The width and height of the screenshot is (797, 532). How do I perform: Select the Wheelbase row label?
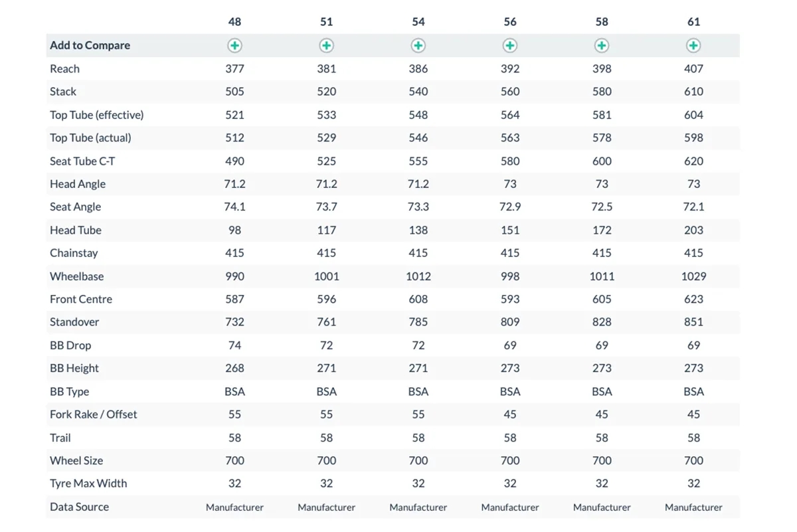(x=76, y=276)
